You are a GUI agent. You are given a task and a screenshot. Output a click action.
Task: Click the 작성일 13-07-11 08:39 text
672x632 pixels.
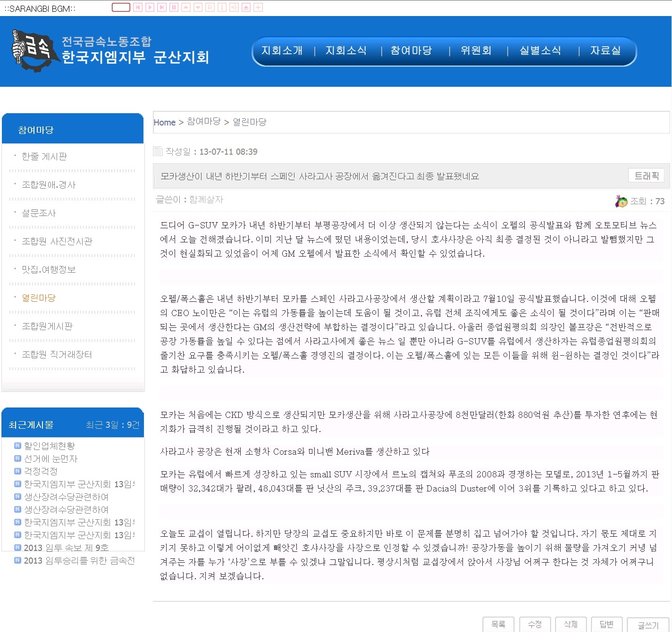pyautogui.click(x=211, y=151)
